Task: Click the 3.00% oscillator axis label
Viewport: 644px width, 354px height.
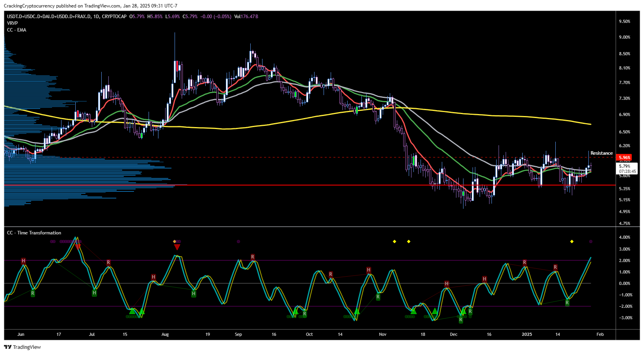Action: pyautogui.click(x=625, y=249)
